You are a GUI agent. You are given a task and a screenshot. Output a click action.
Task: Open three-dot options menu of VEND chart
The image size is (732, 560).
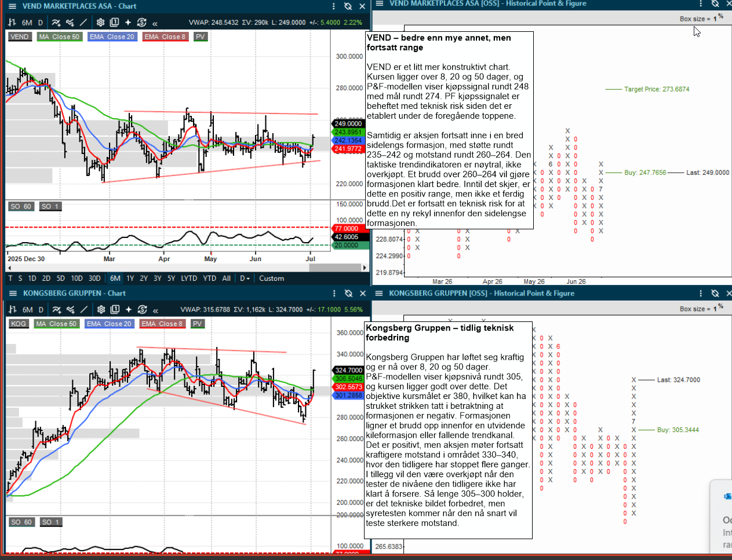coord(334,6)
